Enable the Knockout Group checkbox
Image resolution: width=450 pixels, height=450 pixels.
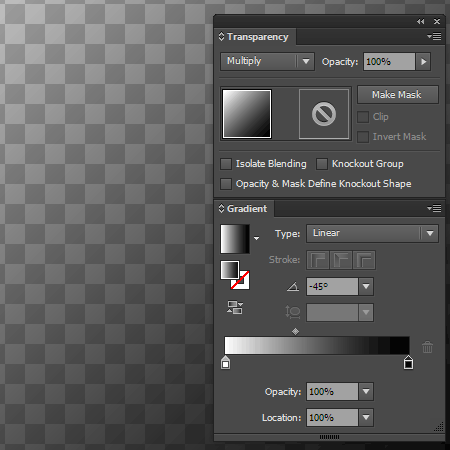pos(322,164)
